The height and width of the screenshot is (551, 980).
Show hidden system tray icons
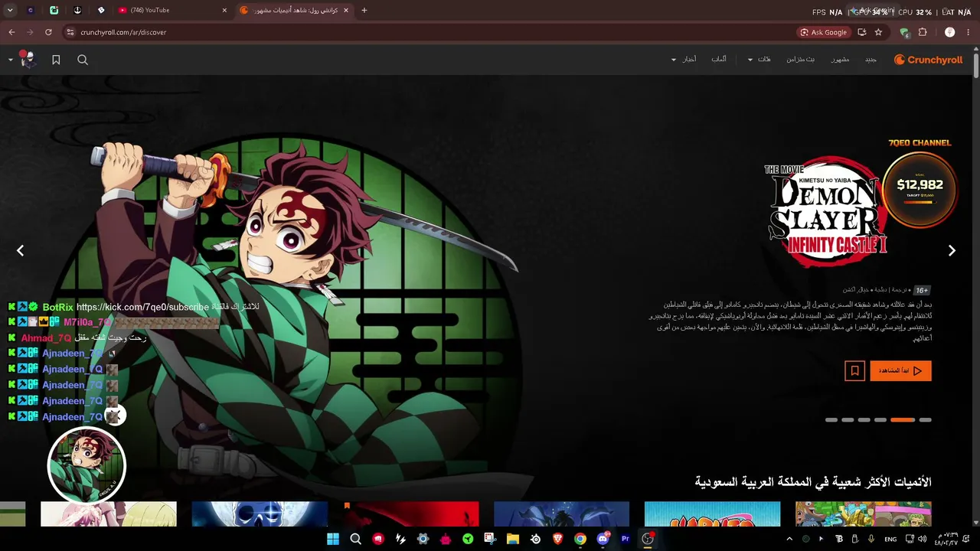click(x=789, y=539)
